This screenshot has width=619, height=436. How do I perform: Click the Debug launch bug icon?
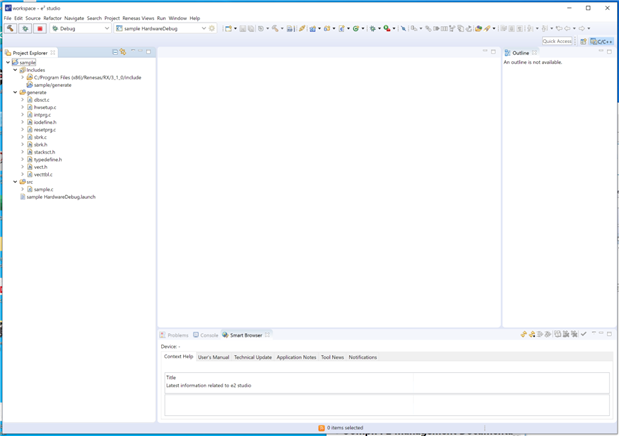click(x=25, y=28)
